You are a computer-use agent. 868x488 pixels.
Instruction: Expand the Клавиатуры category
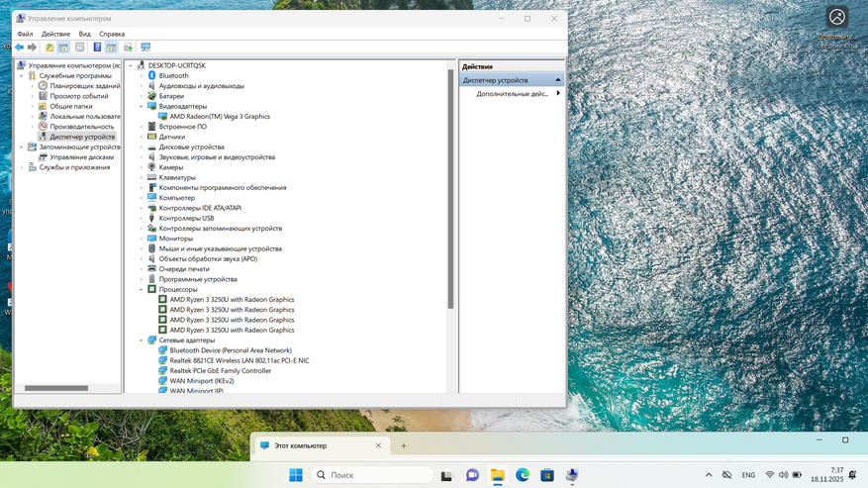(142, 177)
